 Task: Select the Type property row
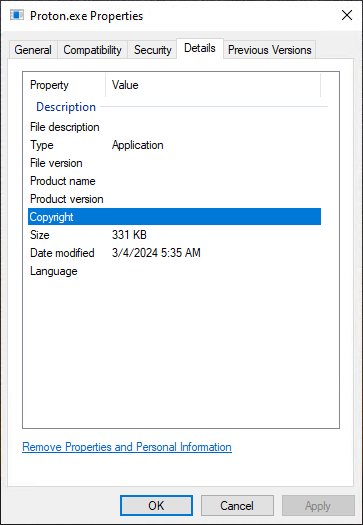tap(174, 145)
